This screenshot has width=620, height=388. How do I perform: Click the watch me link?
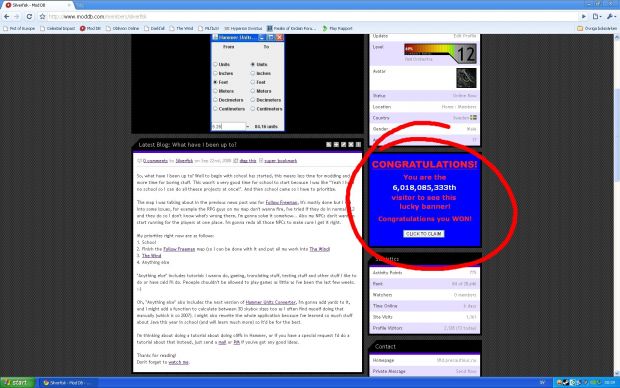(x=178, y=362)
